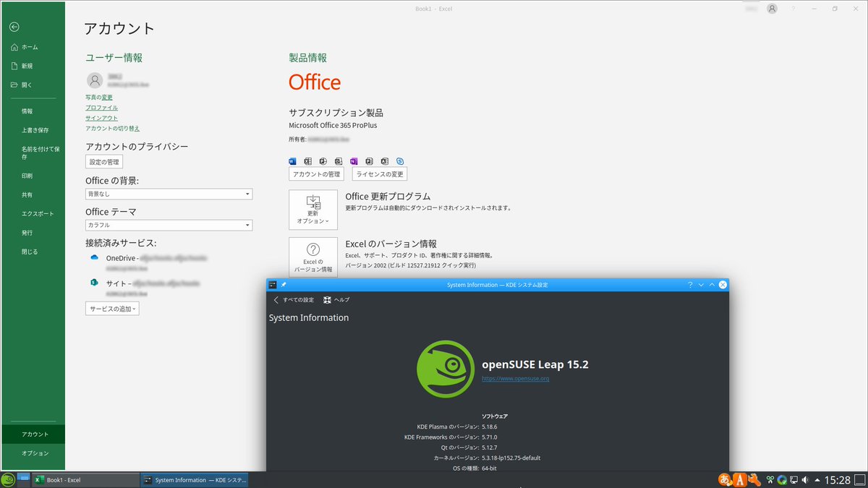
Task: Click the Skype for Business icon
Action: click(399, 160)
